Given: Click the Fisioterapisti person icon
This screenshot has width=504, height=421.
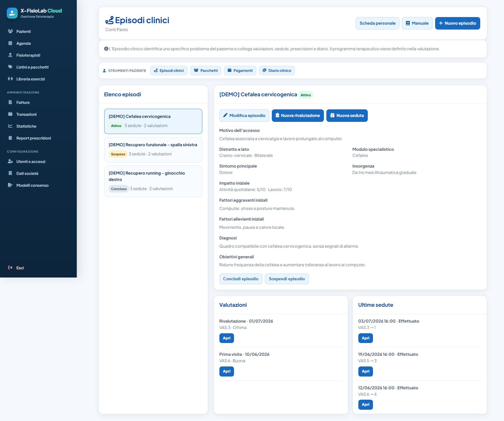Looking at the screenshot, I should coord(10,55).
